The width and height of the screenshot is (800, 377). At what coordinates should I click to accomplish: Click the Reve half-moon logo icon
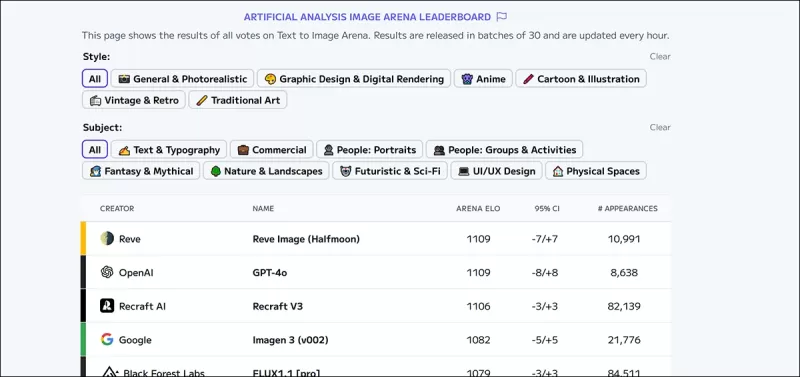pyautogui.click(x=107, y=238)
